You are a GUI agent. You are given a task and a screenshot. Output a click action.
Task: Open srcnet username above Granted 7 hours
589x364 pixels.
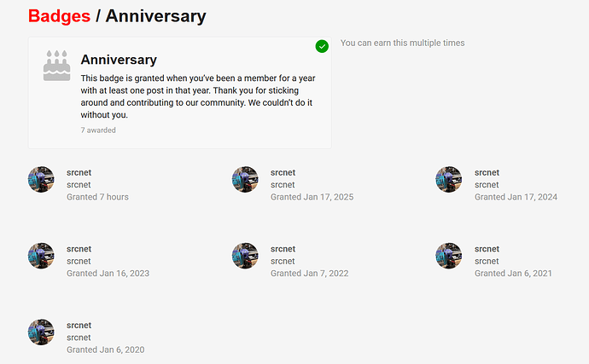click(80, 172)
